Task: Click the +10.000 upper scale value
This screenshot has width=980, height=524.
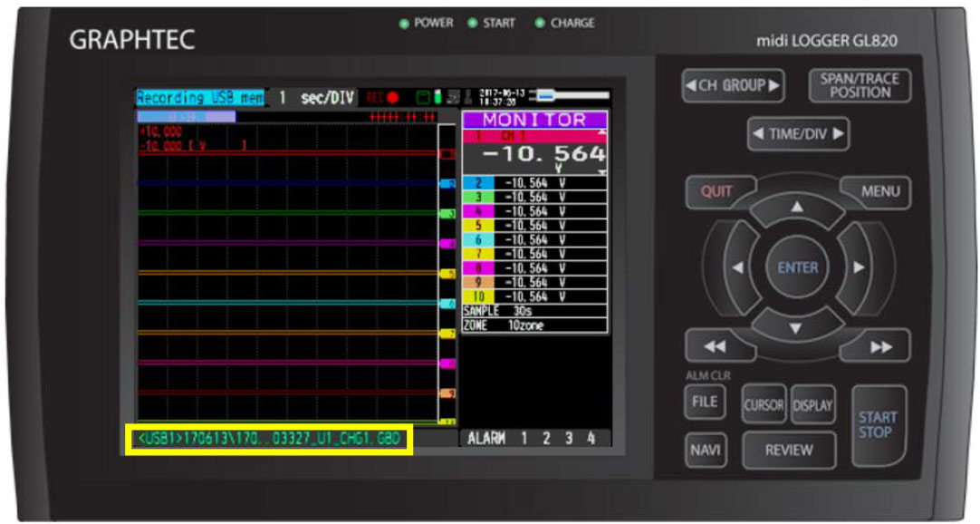Action: click(161, 132)
